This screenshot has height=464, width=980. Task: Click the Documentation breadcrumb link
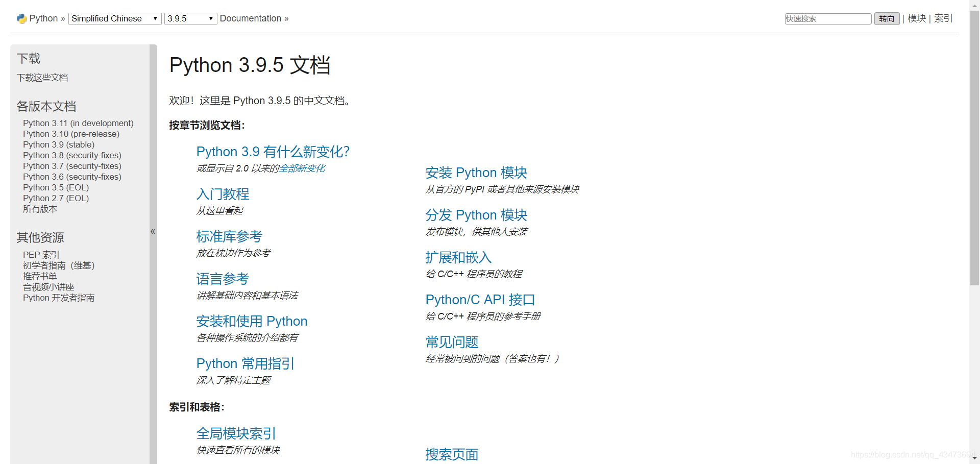point(251,18)
